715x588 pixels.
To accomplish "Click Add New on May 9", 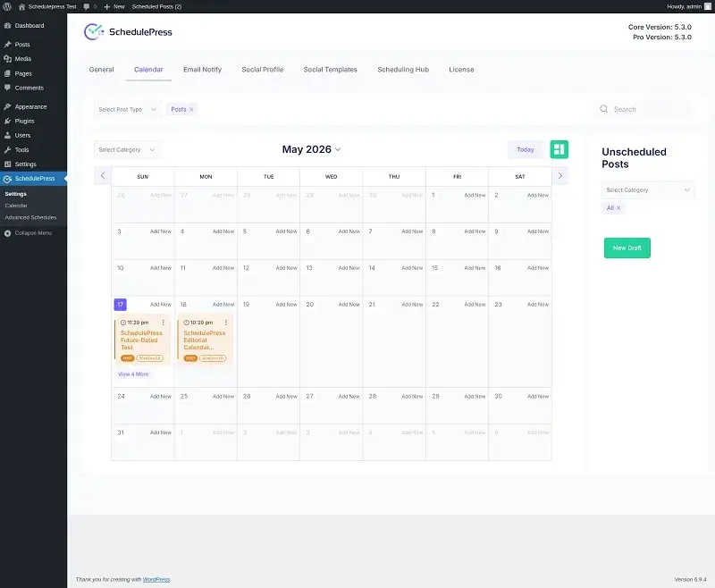I will [x=538, y=231].
